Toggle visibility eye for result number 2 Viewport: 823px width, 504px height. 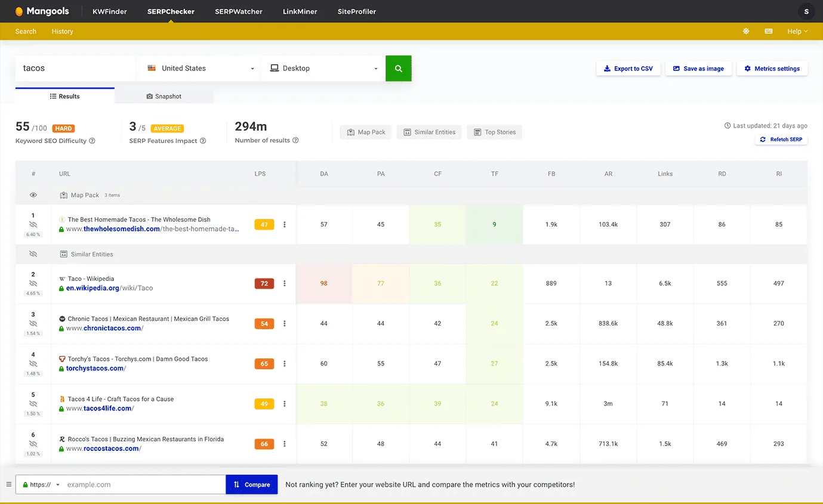coord(33,284)
